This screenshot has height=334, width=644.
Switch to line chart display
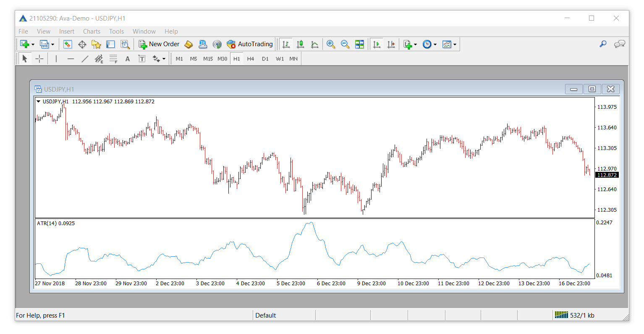[314, 44]
